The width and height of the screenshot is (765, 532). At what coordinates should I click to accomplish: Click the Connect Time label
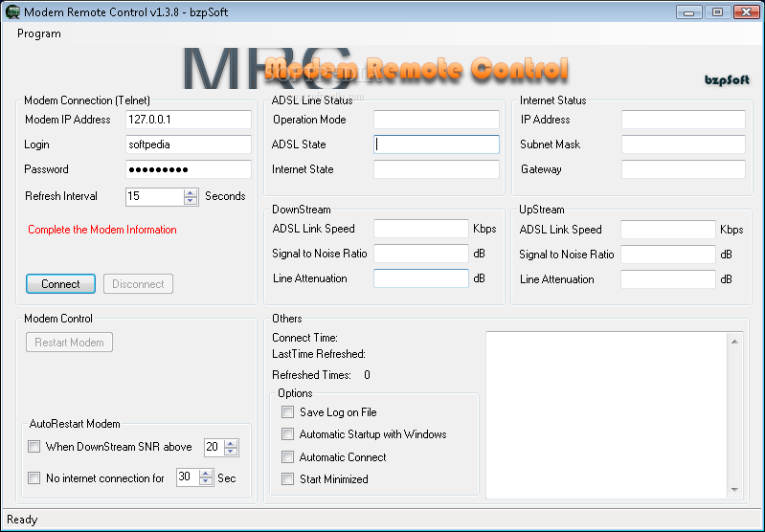click(304, 338)
